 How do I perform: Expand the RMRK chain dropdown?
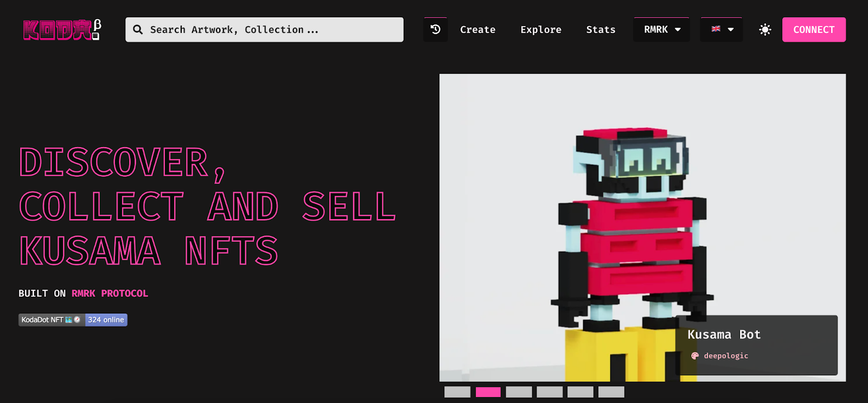pyautogui.click(x=662, y=29)
